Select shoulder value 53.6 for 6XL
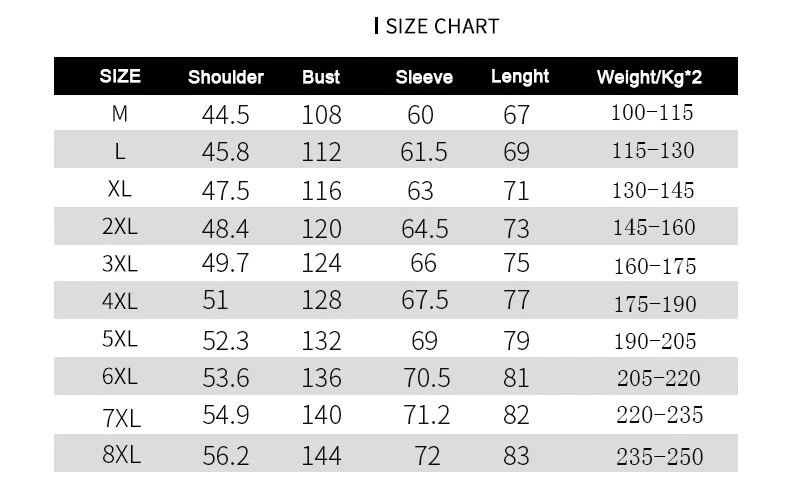 click(226, 378)
